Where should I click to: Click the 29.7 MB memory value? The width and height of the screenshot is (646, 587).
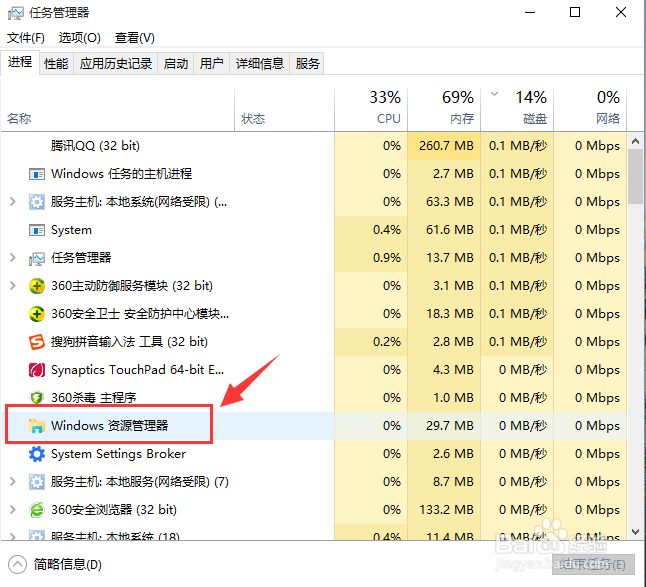[450, 426]
